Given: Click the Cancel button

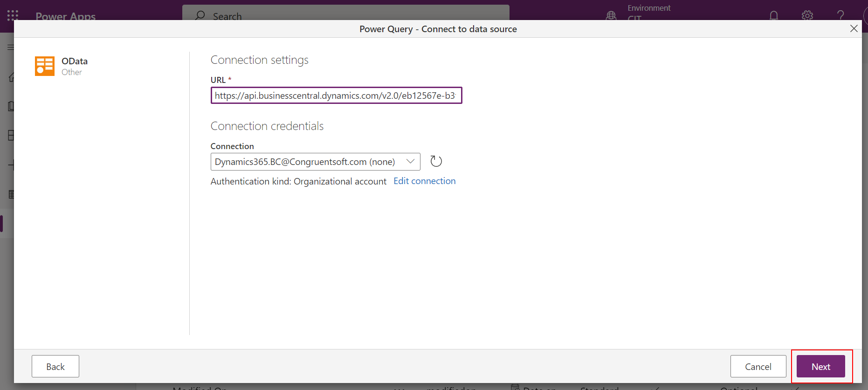Looking at the screenshot, I should [758, 366].
